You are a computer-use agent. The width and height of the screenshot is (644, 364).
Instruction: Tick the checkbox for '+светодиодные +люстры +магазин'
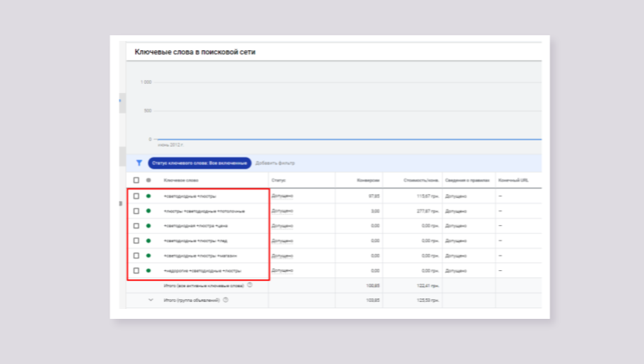pyautogui.click(x=136, y=255)
